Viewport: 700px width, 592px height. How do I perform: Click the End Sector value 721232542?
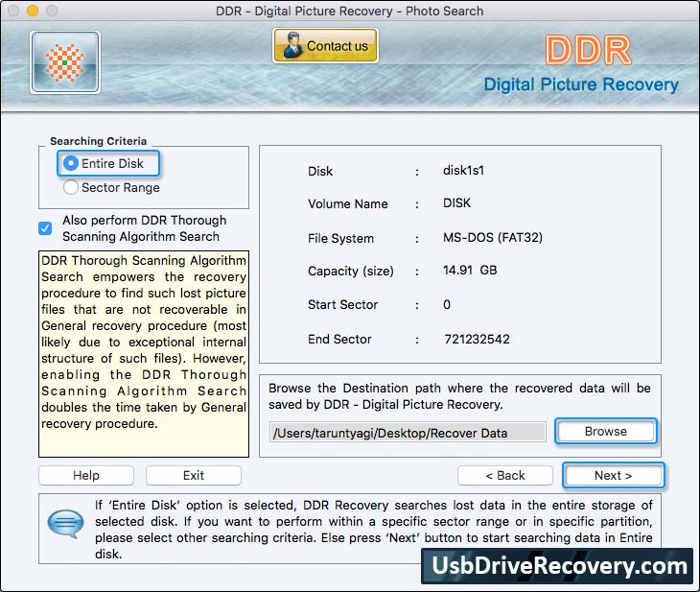coord(477,339)
